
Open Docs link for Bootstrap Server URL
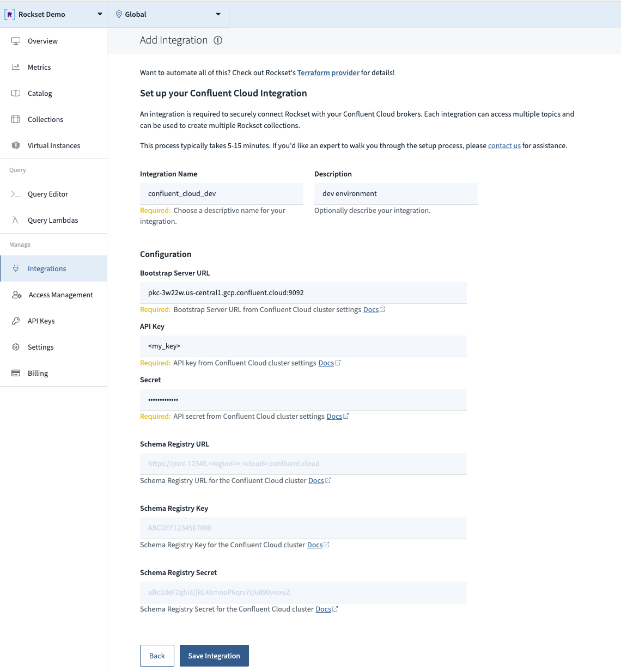(371, 309)
